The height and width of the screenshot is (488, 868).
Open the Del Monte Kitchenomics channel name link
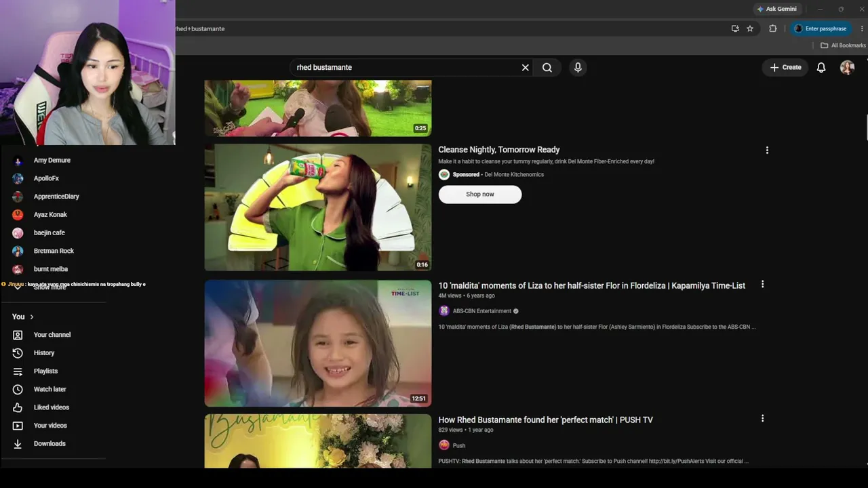point(514,175)
